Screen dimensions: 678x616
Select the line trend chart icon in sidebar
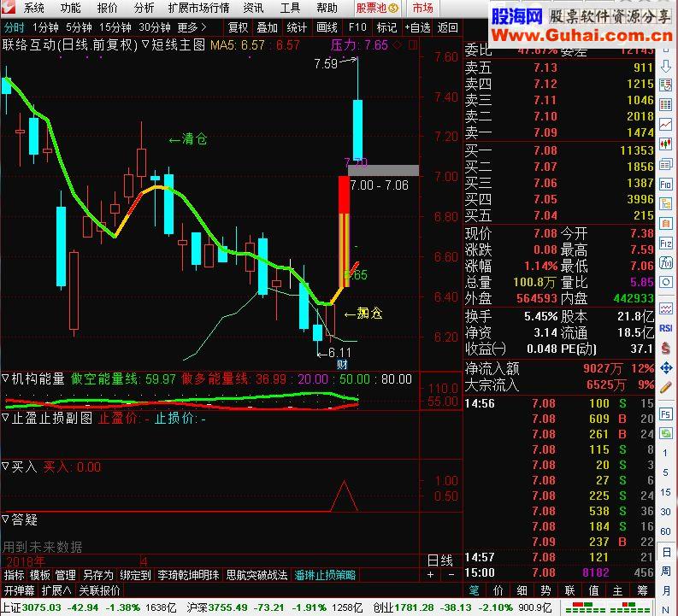pos(666,125)
